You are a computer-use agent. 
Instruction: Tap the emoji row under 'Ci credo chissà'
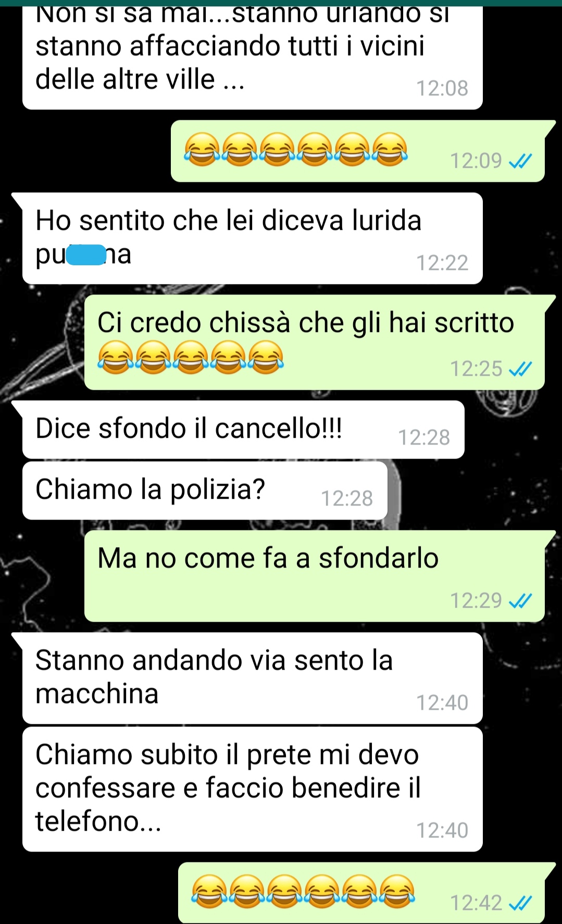tap(191, 358)
